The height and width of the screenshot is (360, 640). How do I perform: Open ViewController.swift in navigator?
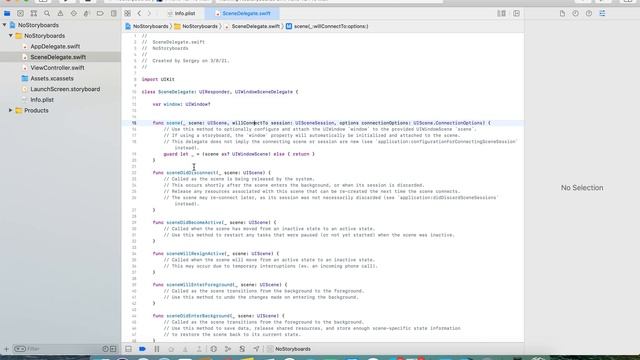point(57,68)
